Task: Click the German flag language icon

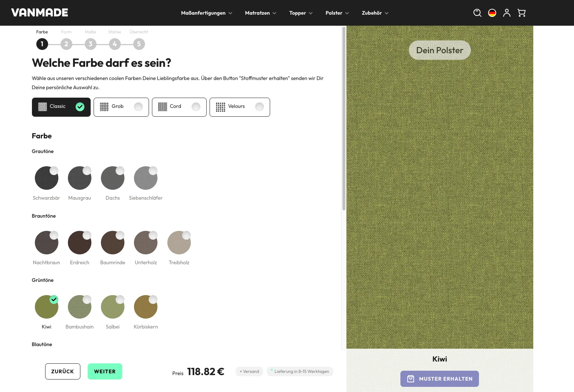Action: (x=492, y=13)
